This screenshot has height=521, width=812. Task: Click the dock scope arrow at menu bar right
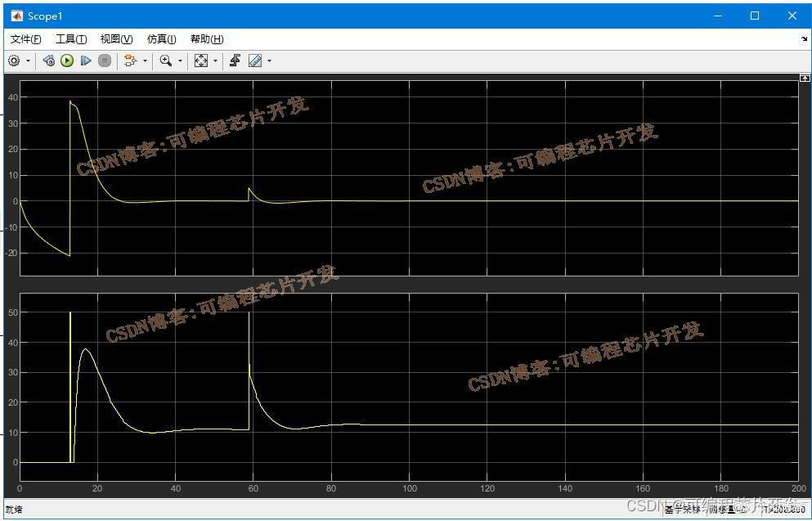pos(805,38)
